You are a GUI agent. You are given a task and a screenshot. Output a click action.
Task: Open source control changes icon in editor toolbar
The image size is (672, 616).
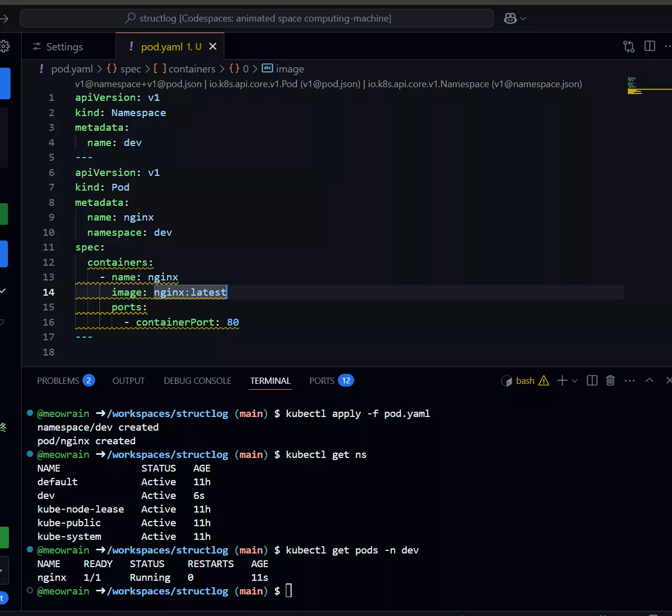(x=628, y=47)
